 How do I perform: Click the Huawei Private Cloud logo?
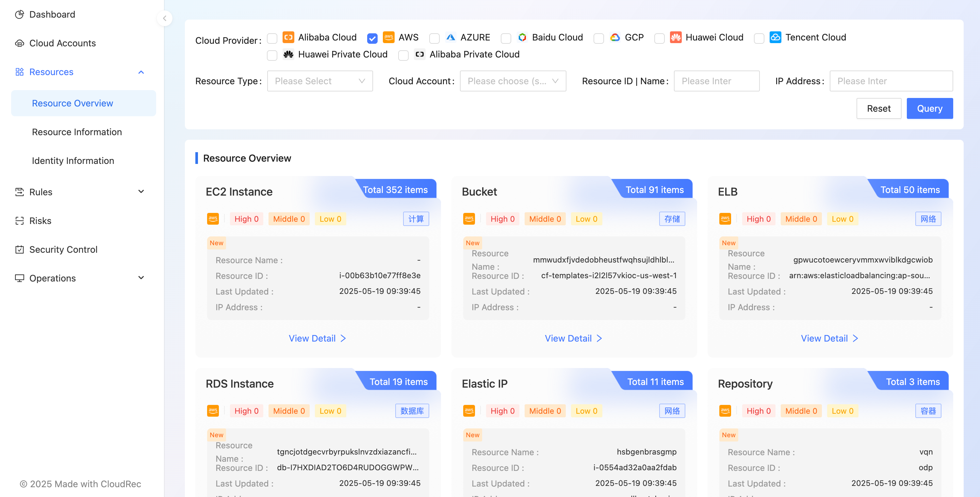288,55
